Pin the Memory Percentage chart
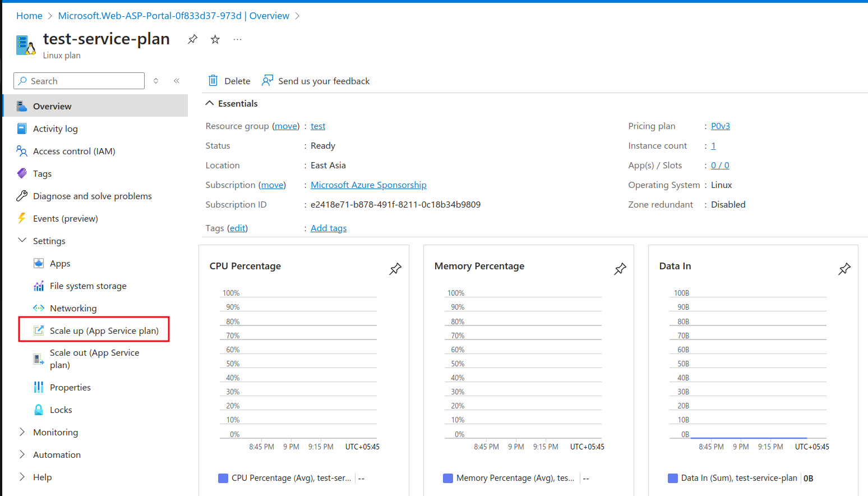 point(620,269)
